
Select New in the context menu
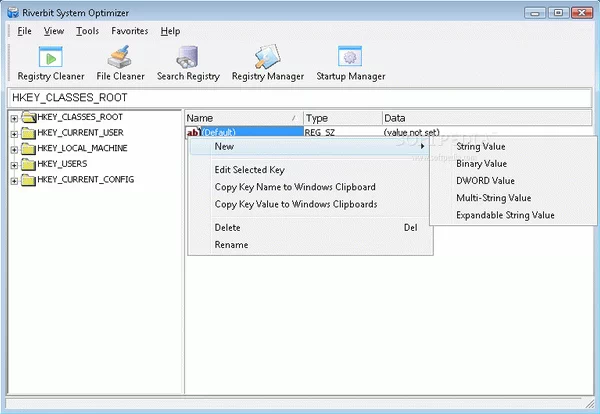[x=310, y=147]
